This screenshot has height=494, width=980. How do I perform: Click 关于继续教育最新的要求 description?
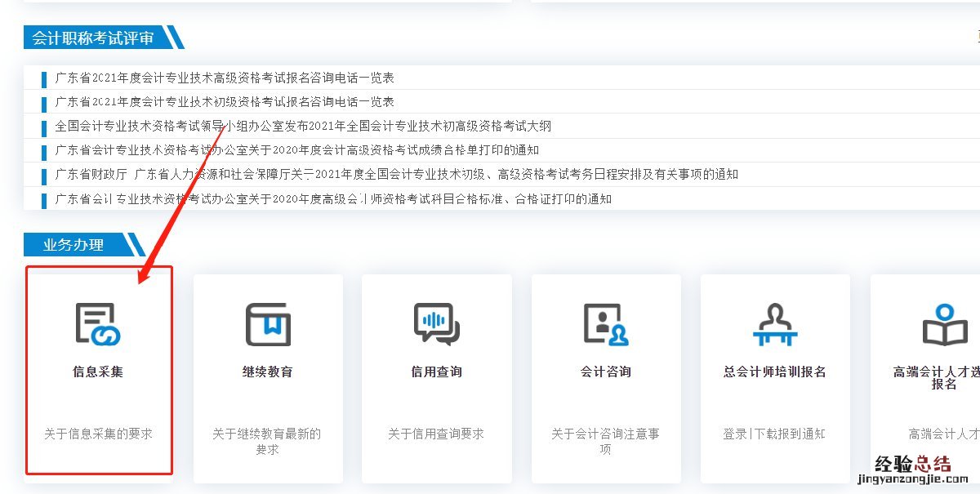(x=267, y=441)
